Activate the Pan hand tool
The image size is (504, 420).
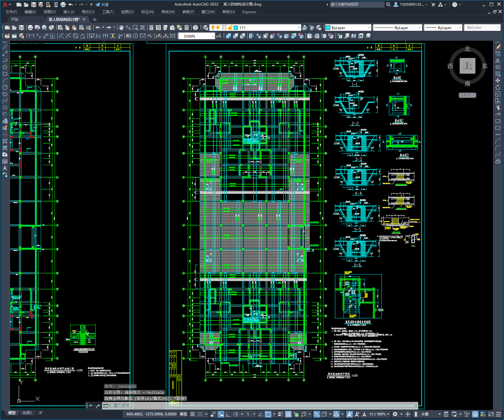121,28
